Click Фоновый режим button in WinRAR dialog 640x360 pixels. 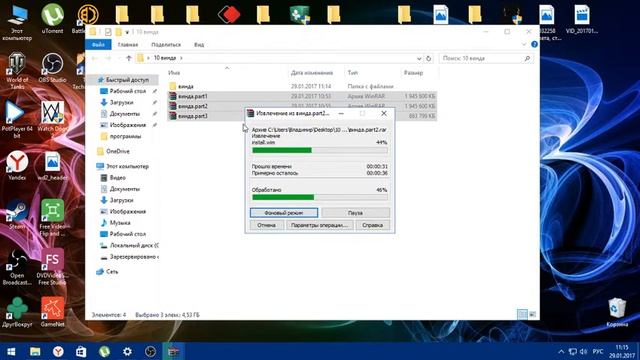284,213
